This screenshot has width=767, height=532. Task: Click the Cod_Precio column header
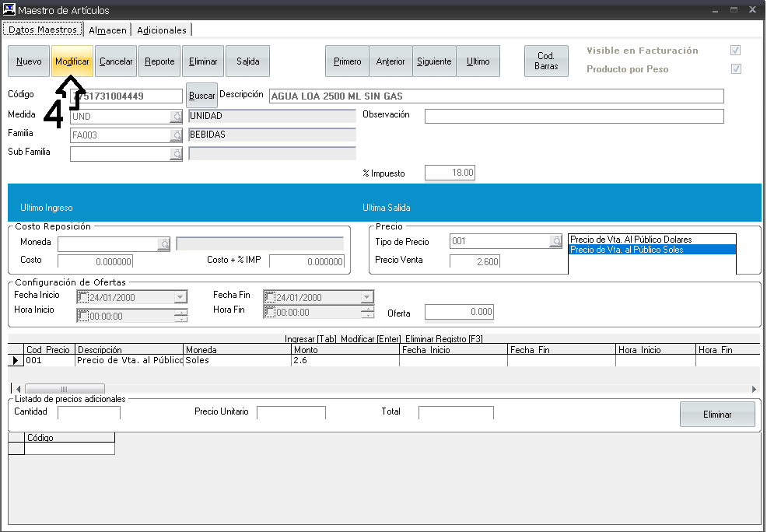(x=50, y=350)
